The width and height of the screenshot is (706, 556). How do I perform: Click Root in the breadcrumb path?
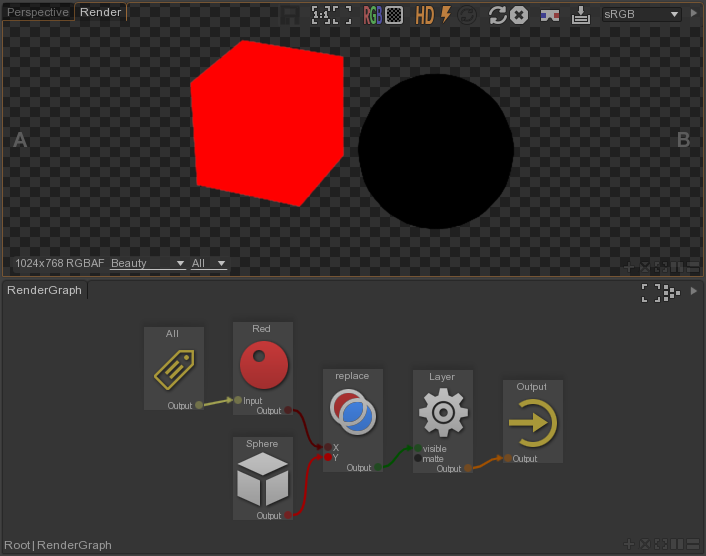coord(17,545)
